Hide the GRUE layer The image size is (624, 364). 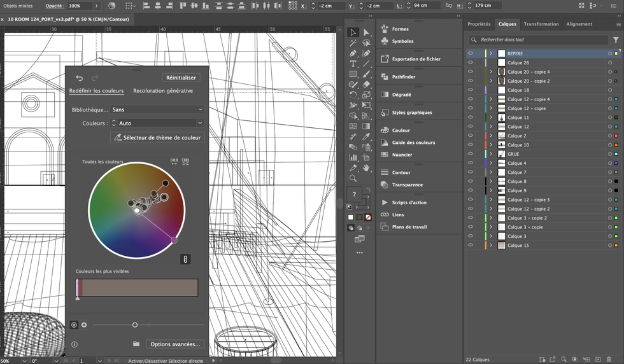click(x=471, y=154)
